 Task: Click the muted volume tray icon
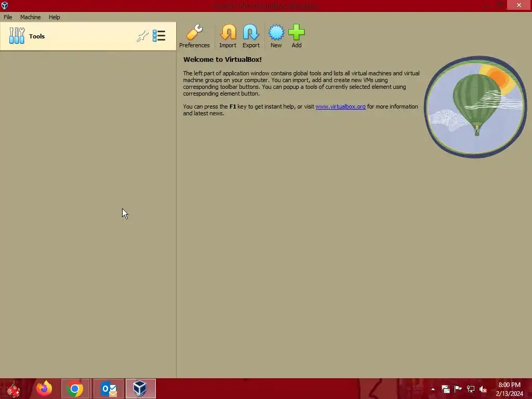[x=483, y=389]
